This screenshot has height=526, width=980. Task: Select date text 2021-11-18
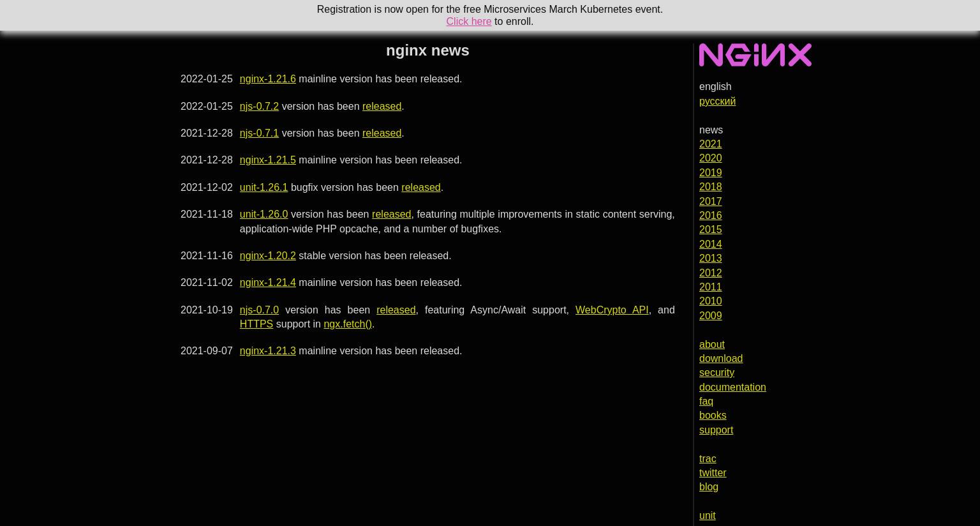coord(206,214)
